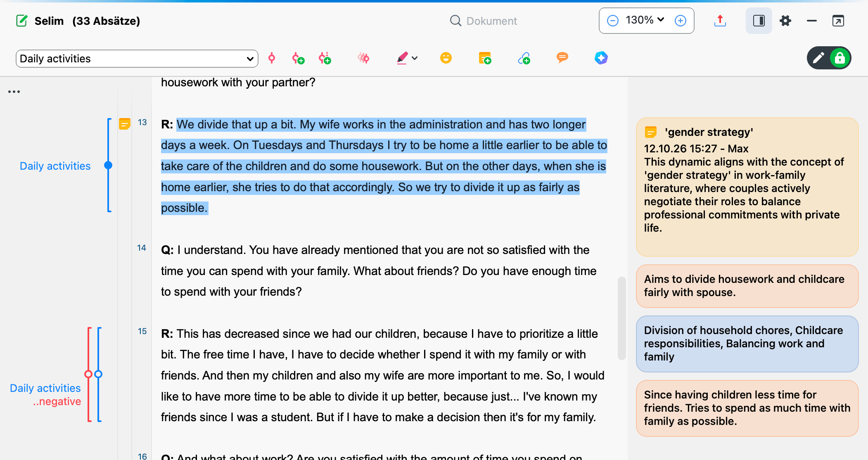Click the emoticode smiley icon

[446, 58]
